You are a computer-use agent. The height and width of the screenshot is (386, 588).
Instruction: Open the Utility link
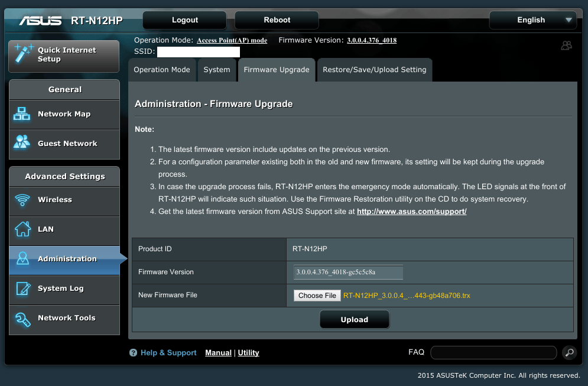pos(248,353)
